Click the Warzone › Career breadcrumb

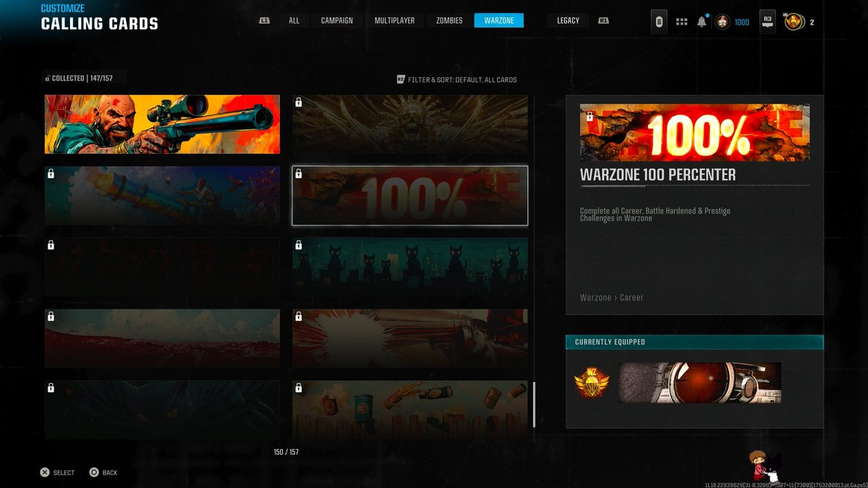point(611,297)
